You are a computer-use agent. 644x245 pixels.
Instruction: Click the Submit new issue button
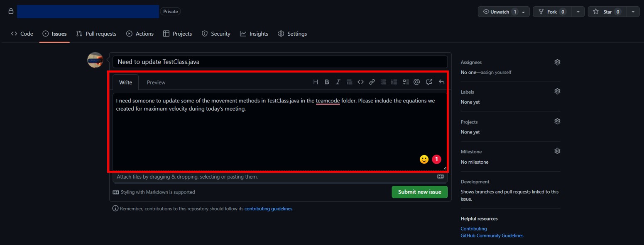click(x=419, y=192)
